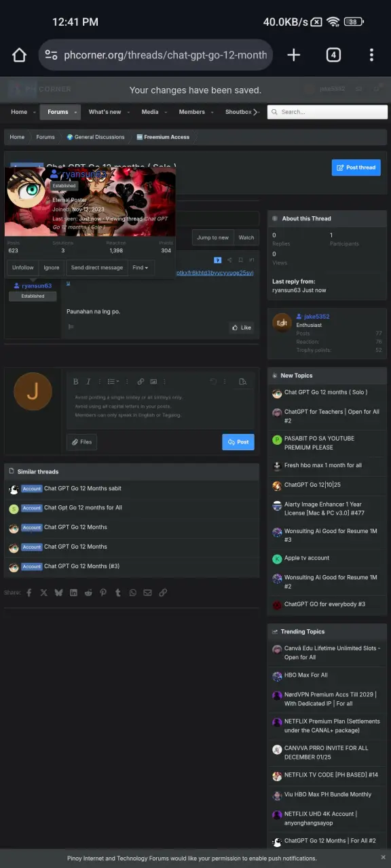Screen dimensions: 391x868
Task: Bookmark the post by ryansun63
Action: (x=240, y=260)
